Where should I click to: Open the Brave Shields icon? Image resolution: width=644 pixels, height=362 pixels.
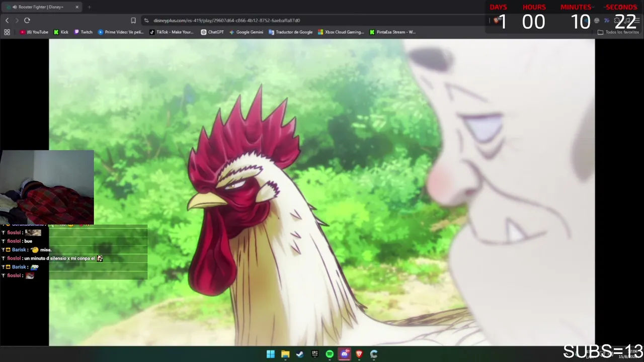coord(497,21)
